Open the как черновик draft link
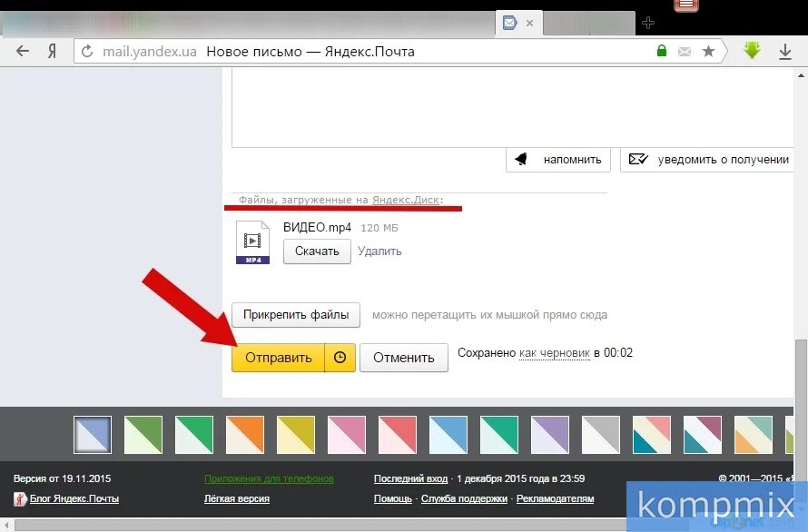The height and width of the screenshot is (532, 808). click(x=555, y=353)
